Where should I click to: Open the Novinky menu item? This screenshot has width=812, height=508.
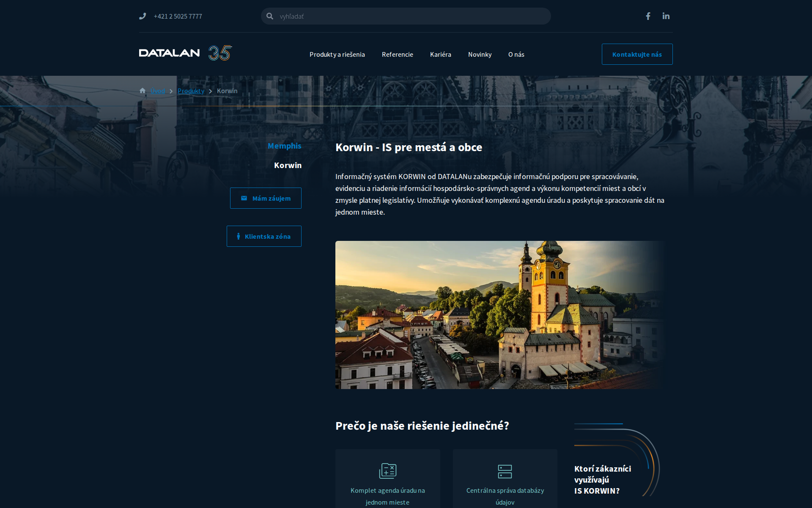[x=480, y=54]
